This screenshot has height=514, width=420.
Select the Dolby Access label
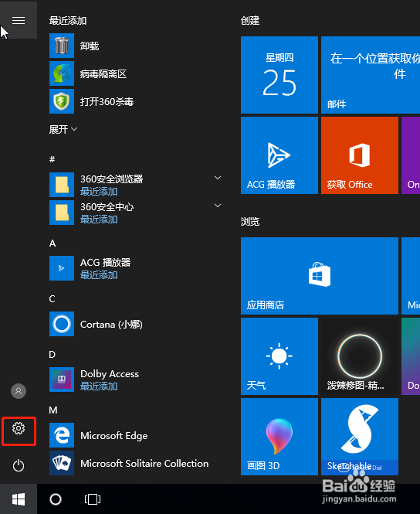(110, 374)
